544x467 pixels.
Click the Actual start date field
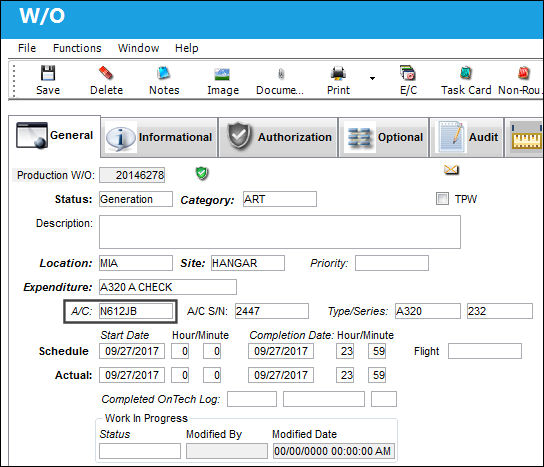click(x=132, y=375)
